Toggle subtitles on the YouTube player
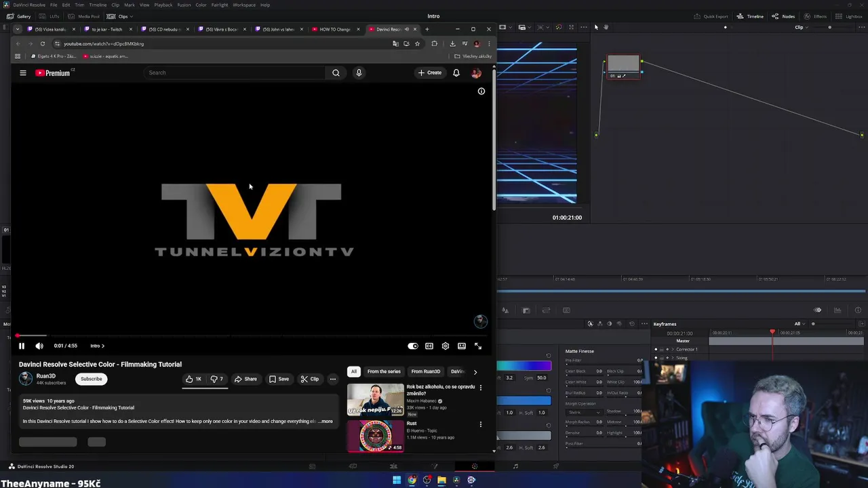 [x=429, y=346]
